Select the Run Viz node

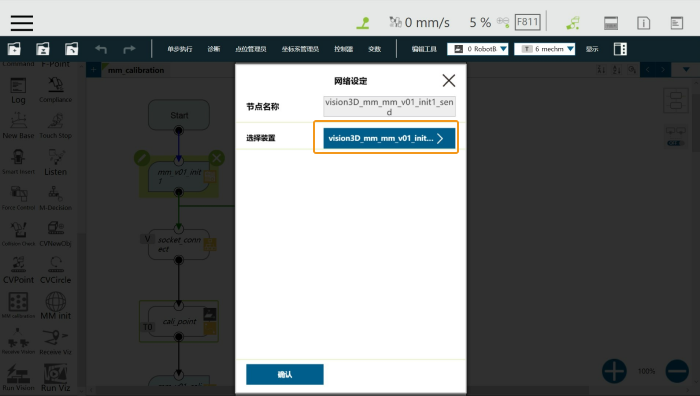[x=55, y=378]
